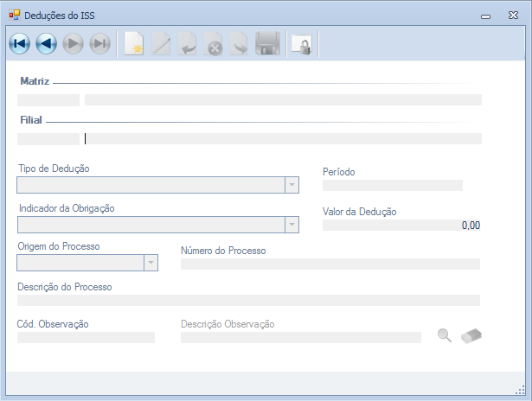Click the delete record icon with X
This screenshot has width=532, height=401.
214,45
